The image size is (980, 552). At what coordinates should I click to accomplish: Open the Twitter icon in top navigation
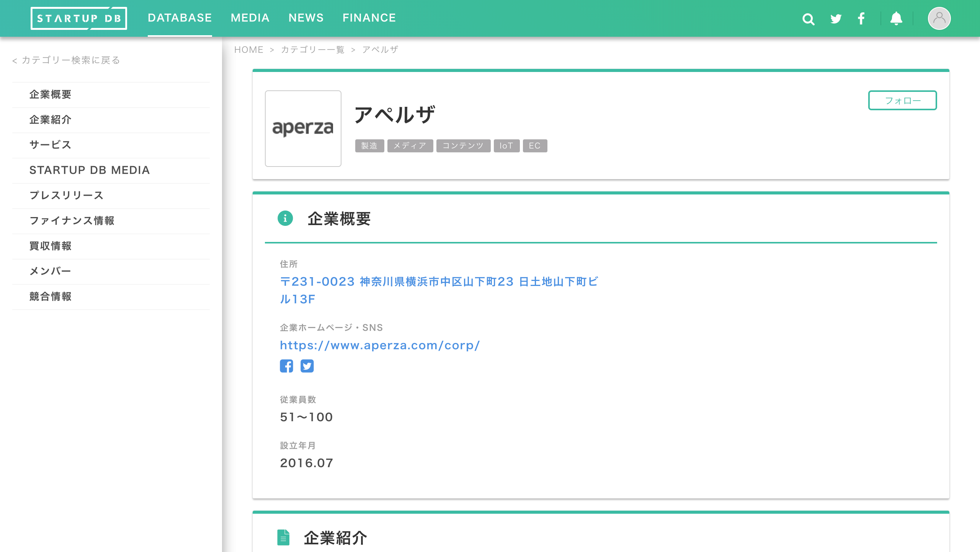click(836, 19)
